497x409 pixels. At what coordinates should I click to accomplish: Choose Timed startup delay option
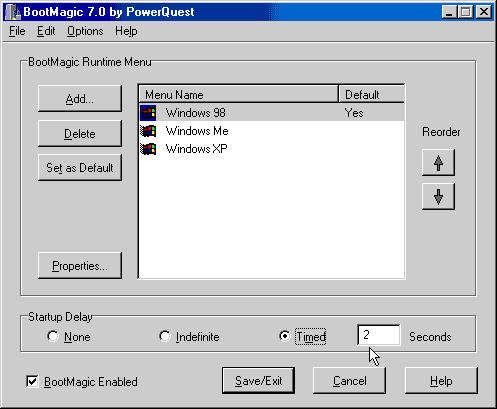[285, 336]
